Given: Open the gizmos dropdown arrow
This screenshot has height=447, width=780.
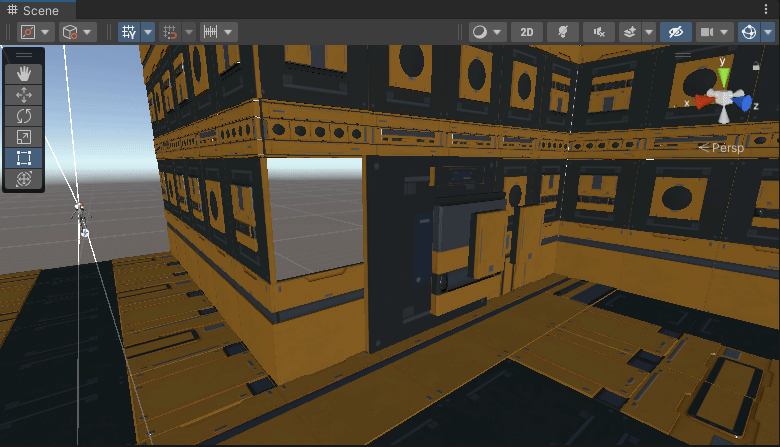Looking at the screenshot, I should tap(768, 32).
